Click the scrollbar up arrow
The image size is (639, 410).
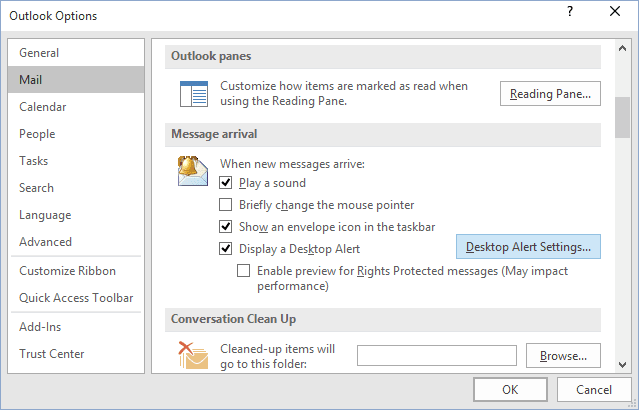pyautogui.click(x=622, y=48)
